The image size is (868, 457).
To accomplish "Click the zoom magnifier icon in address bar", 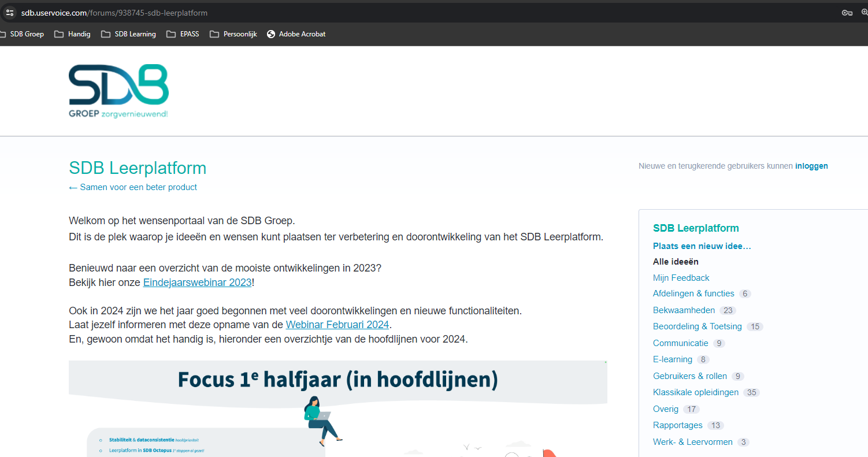I will click(x=865, y=13).
